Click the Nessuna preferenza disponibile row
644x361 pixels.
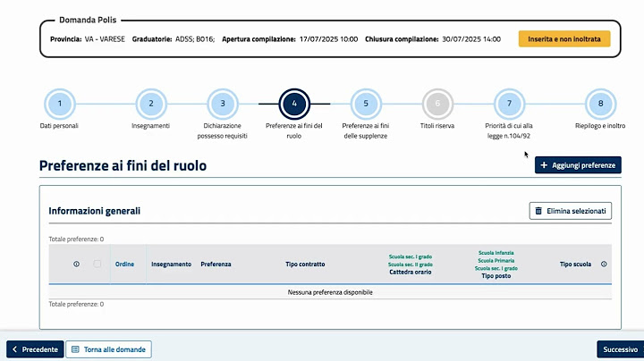pos(330,292)
